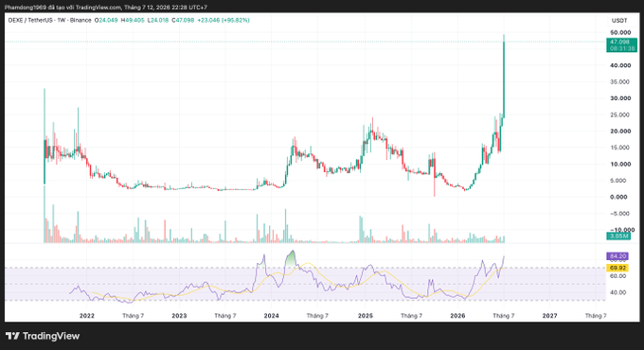Viewport: 644px width, 350px height.
Task: Click the 20.000 price axis label
Action: coord(620,131)
